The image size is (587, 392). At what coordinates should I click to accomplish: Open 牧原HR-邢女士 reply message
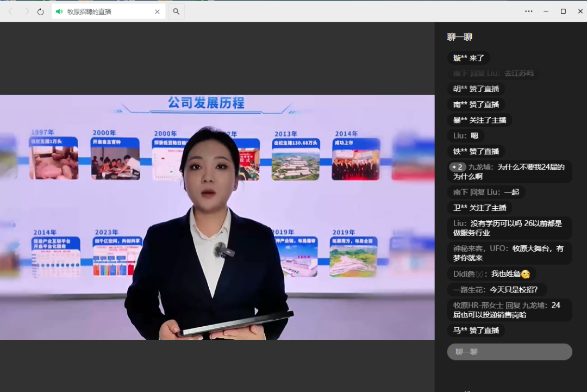tap(509, 310)
